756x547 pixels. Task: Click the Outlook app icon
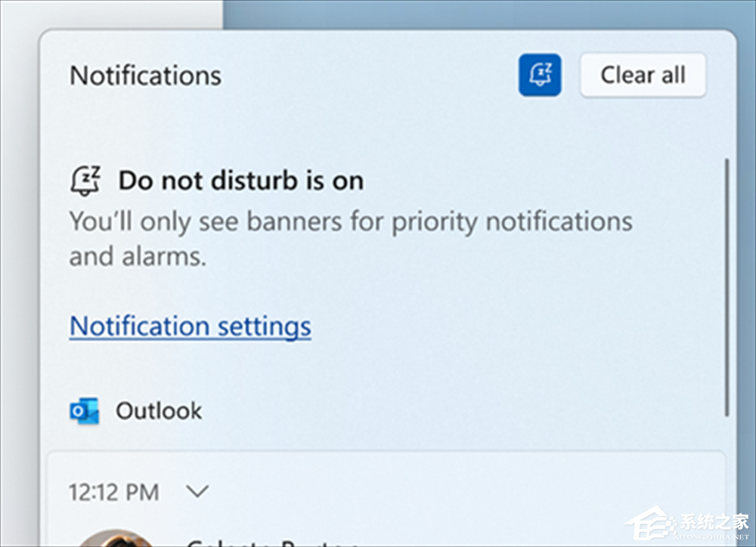pos(85,411)
